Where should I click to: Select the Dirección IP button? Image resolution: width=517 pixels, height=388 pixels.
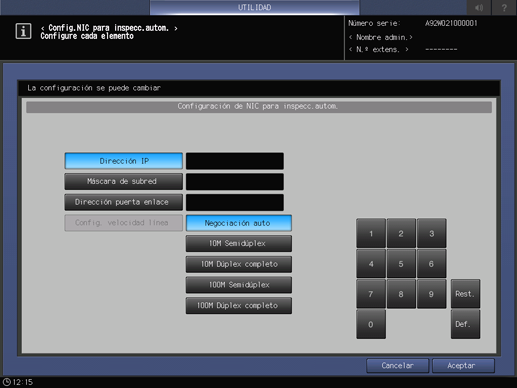124,161
